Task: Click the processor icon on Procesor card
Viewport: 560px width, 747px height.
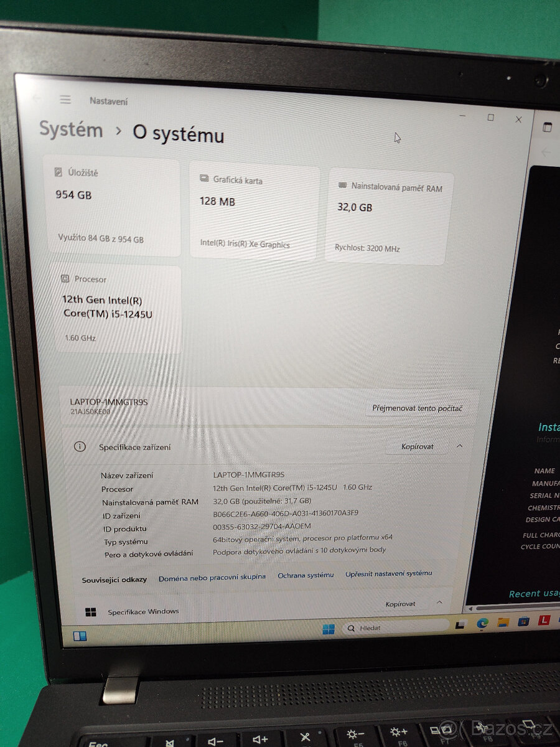Action: pyautogui.click(x=64, y=279)
